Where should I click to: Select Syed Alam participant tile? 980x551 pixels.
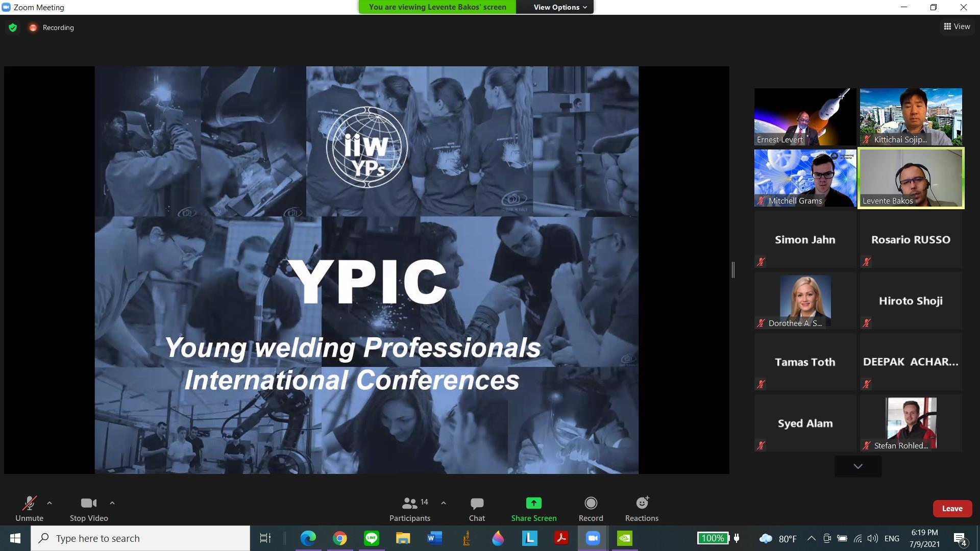[805, 423]
